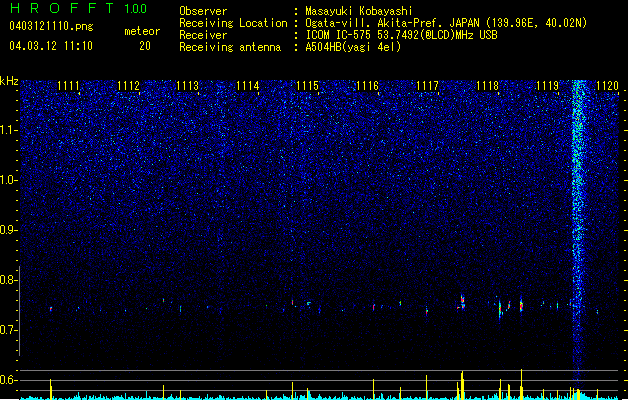Click the 1114 time marker

pyautogui.click(x=248, y=86)
